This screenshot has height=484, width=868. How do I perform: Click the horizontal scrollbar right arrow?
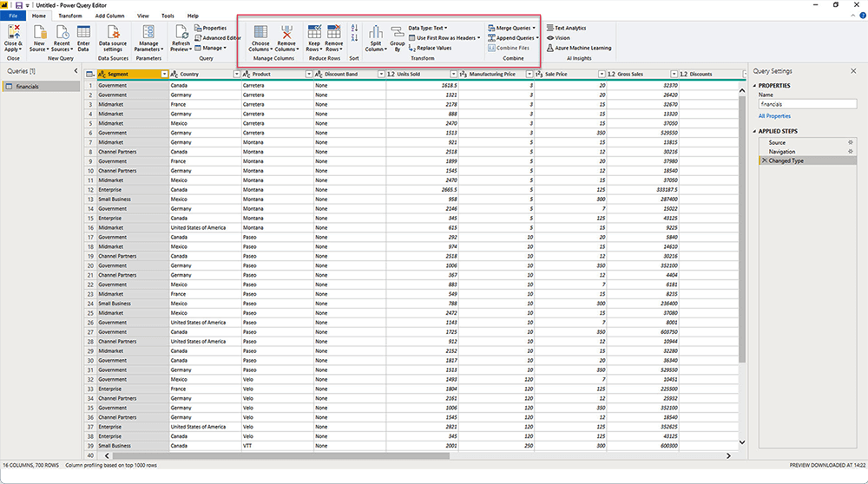click(x=728, y=455)
